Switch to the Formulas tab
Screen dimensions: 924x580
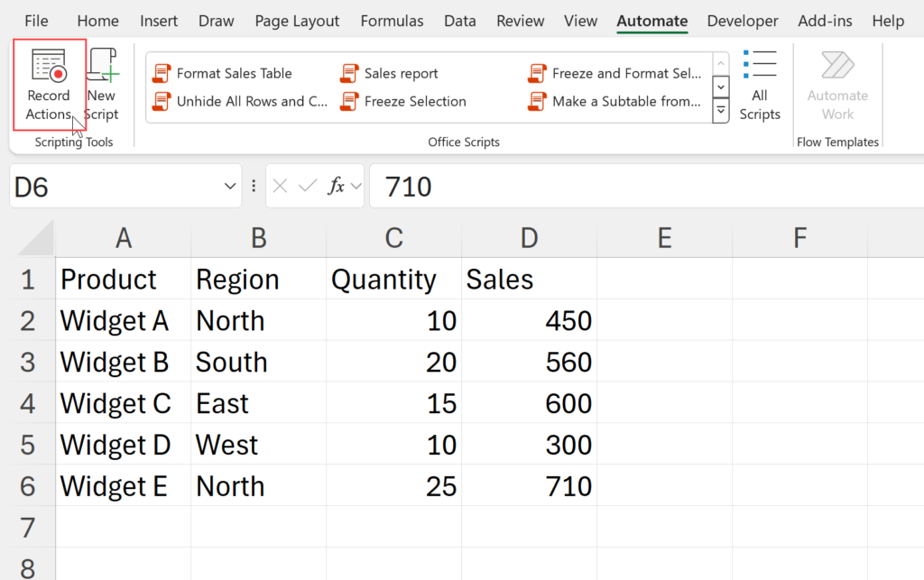click(393, 21)
